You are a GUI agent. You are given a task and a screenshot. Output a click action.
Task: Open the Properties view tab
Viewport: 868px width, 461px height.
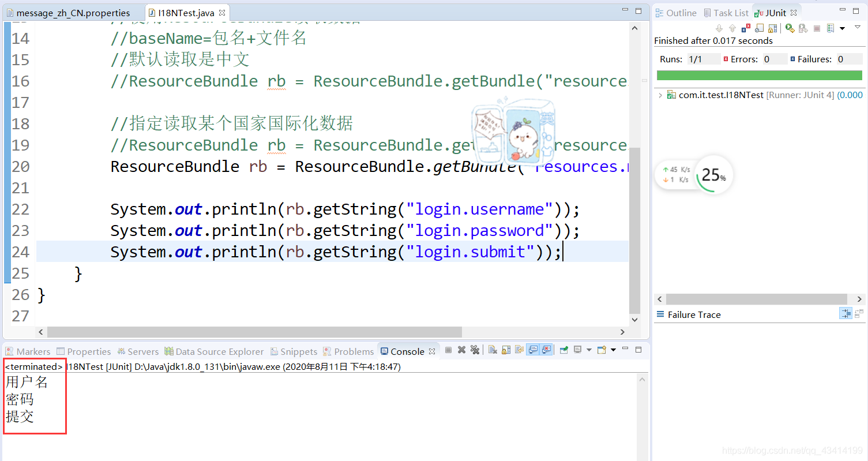84,351
